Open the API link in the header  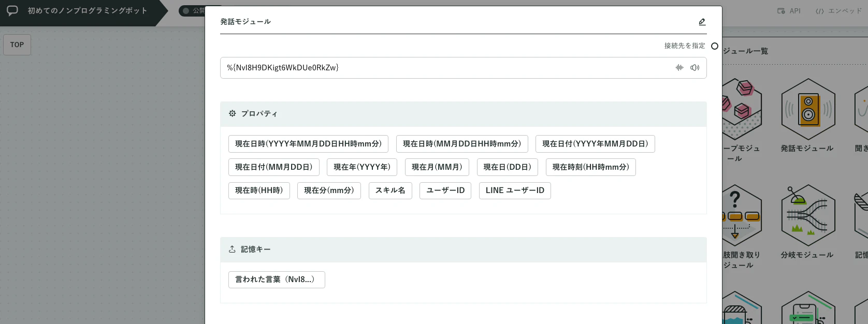[x=789, y=11]
